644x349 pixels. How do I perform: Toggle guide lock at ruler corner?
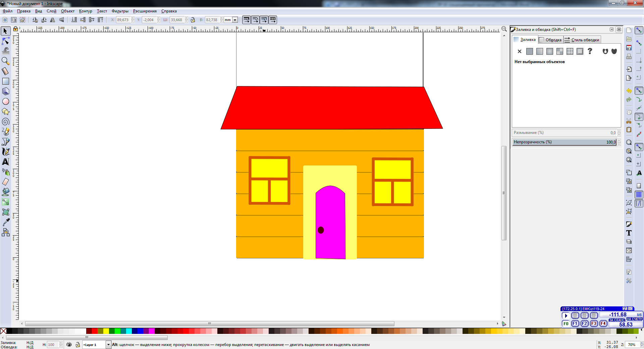(x=15, y=29)
